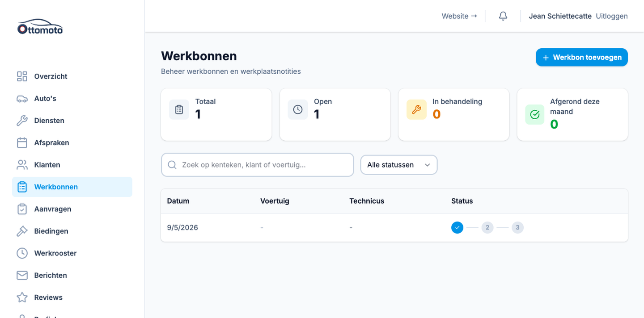Click the Berichten envelope icon
The width and height of the screenshot is (644, 318).
pos(22,276)
